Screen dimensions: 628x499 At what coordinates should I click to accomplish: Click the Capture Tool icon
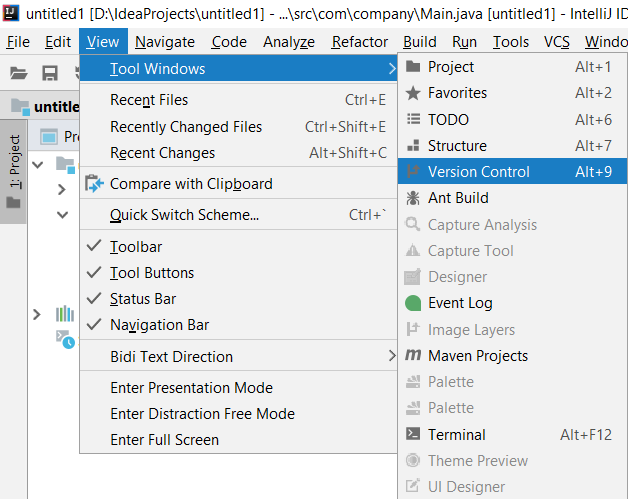pyautogui.click(x=413, y=251)
